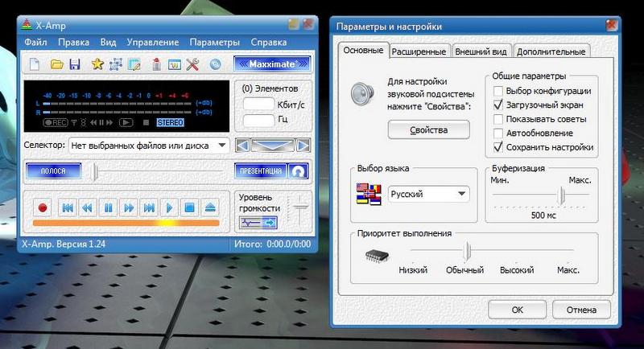This screenshot has height=349, width=644.
Task: Click the Уровень громкости volume slider handle
Action: [300, 207]
